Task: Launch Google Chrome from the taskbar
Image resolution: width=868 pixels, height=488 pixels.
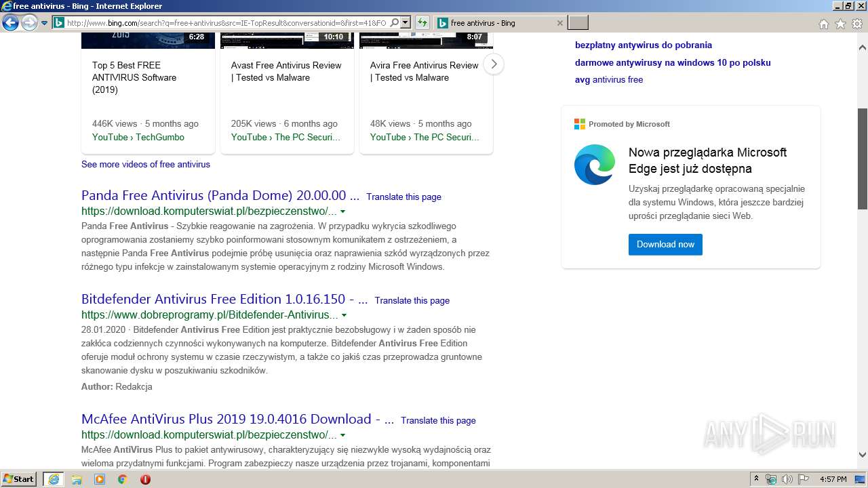Action: 122,479
